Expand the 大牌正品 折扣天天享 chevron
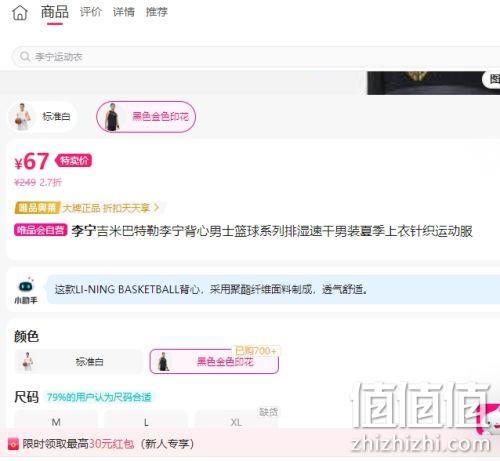Image resolution: width=500 pixels, height=461 pixels. pyautogui.click(x=156, y=208)
